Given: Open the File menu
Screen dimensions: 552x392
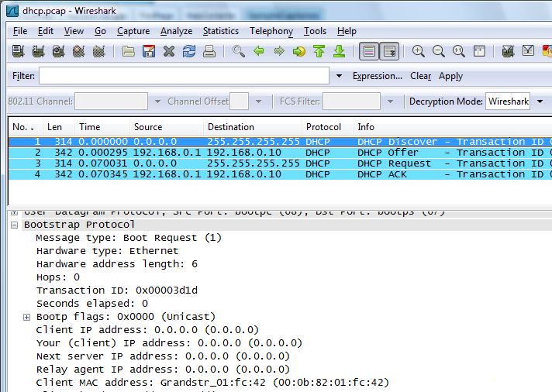Looking at the screenshot, I should 20,31.
